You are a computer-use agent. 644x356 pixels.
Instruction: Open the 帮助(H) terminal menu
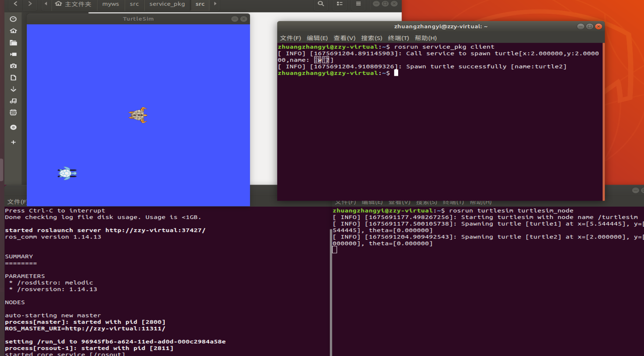point(426,38)
